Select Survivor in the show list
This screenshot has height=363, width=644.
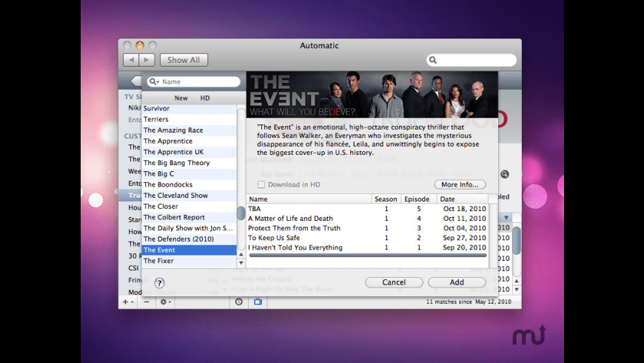[x=189, y=108]
